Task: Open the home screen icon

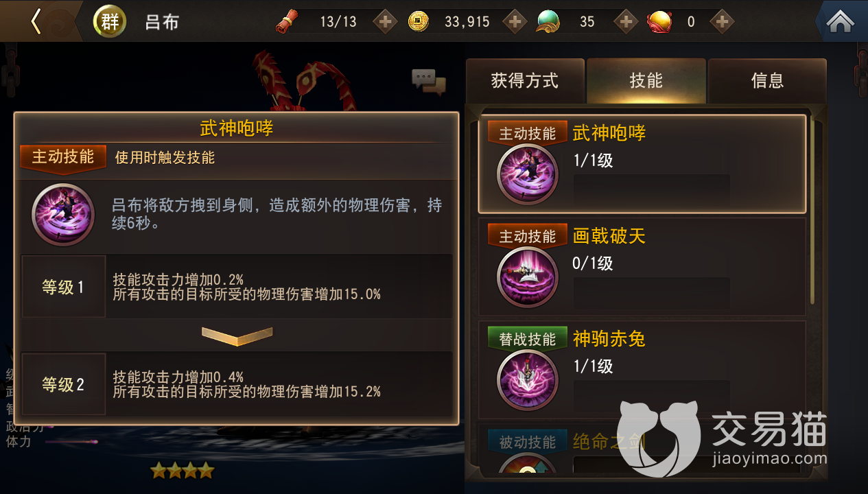Action: click(x=840, y=21)
